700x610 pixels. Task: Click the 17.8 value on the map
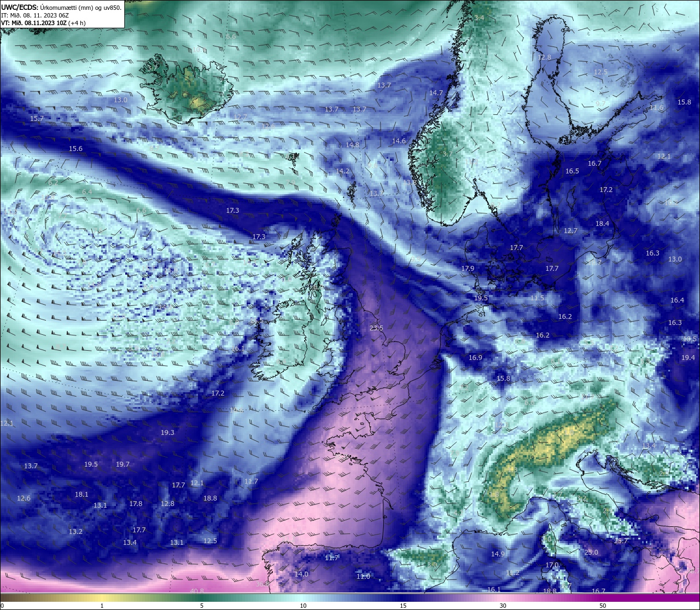pyautogui.click(x=136, y=504)
